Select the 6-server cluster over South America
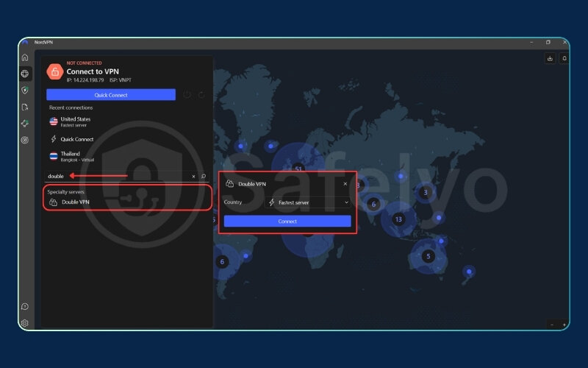The image size is (588, 368). click(x=222, y=261)
